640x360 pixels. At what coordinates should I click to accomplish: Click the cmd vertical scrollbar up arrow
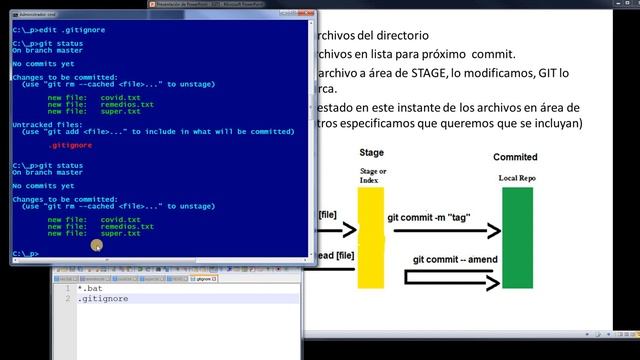coord(311,23)
